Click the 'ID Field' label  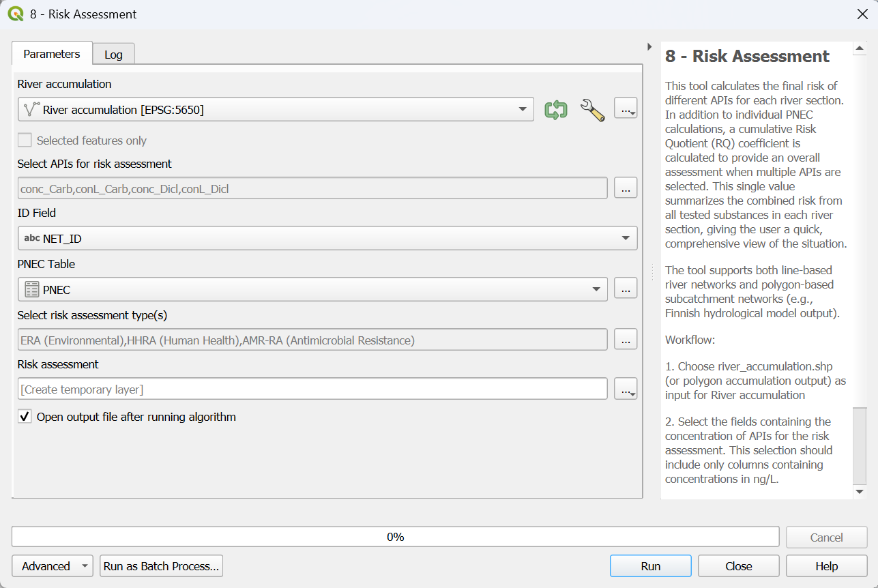click(37, 213)
